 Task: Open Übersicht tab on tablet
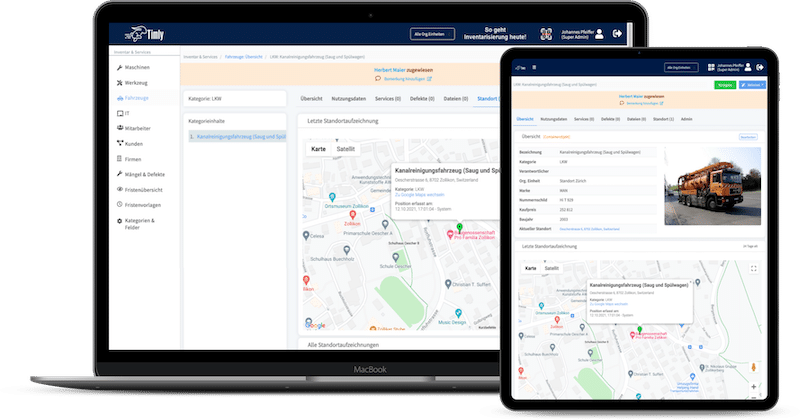524,119
